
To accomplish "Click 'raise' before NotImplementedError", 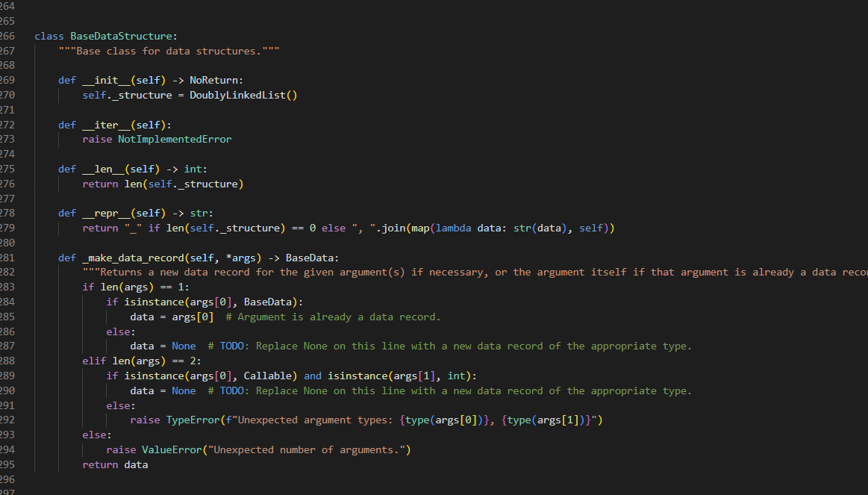I will (98, 140).
